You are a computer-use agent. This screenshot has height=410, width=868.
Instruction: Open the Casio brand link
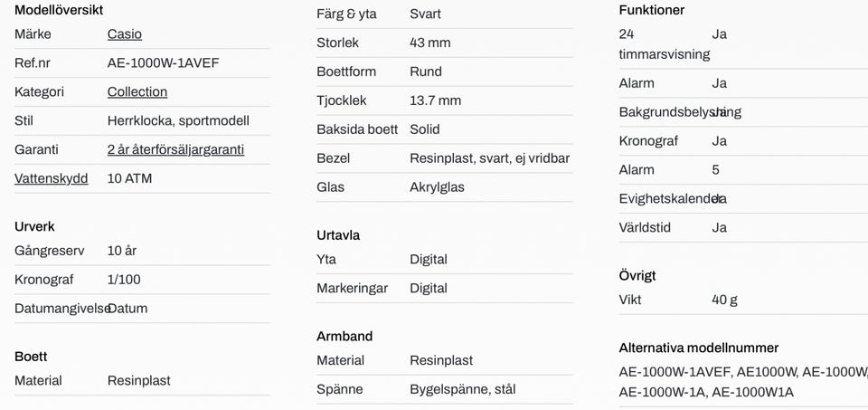tap(125, 34)
